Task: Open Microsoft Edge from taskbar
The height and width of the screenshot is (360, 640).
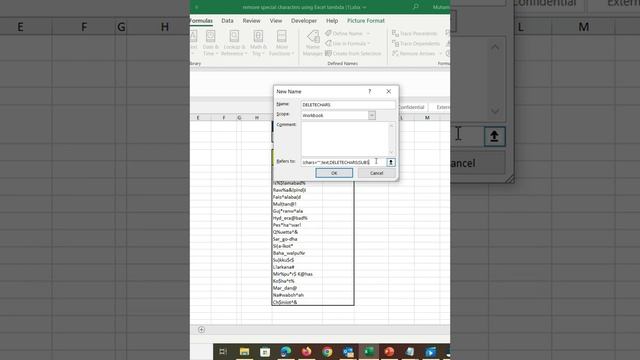Action: [x=286, y=351]
